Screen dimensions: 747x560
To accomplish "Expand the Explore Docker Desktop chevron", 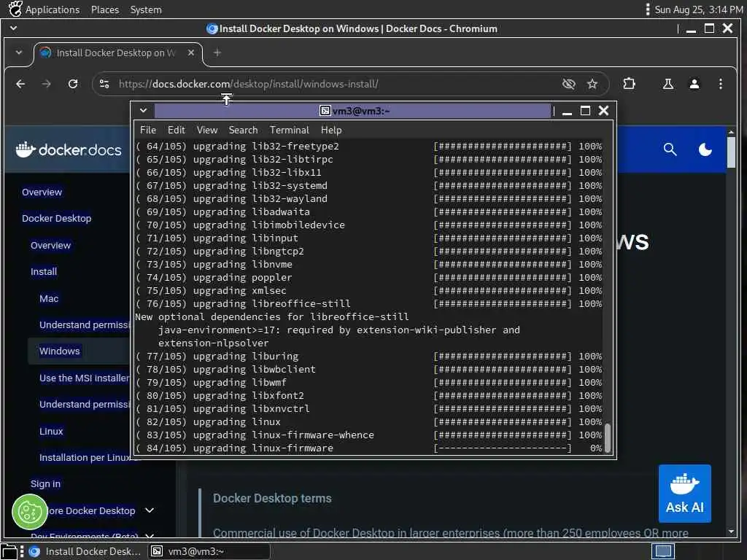I will click(150, 510).
